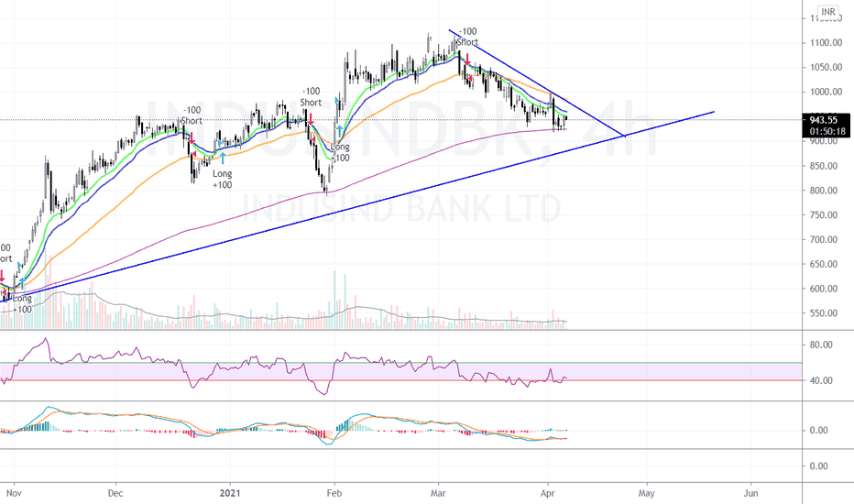Select the red short-entry arrow in early March
The image size is (854, 504).
click(x=466, y=60)
